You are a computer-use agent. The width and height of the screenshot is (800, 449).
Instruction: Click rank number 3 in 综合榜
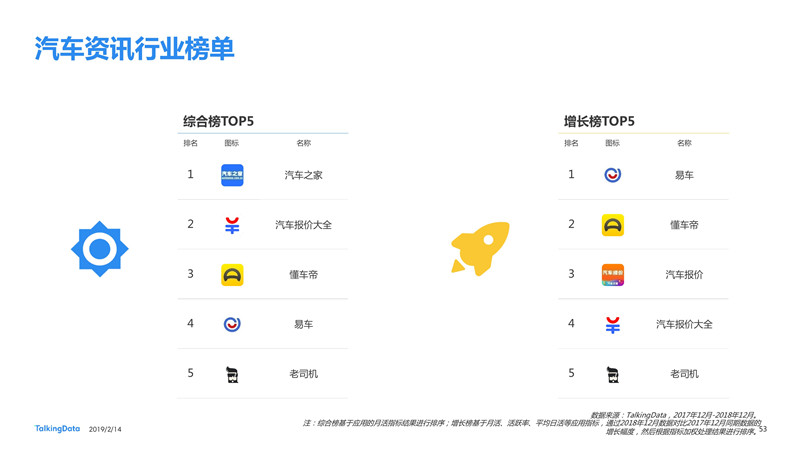tap(190, 274)
